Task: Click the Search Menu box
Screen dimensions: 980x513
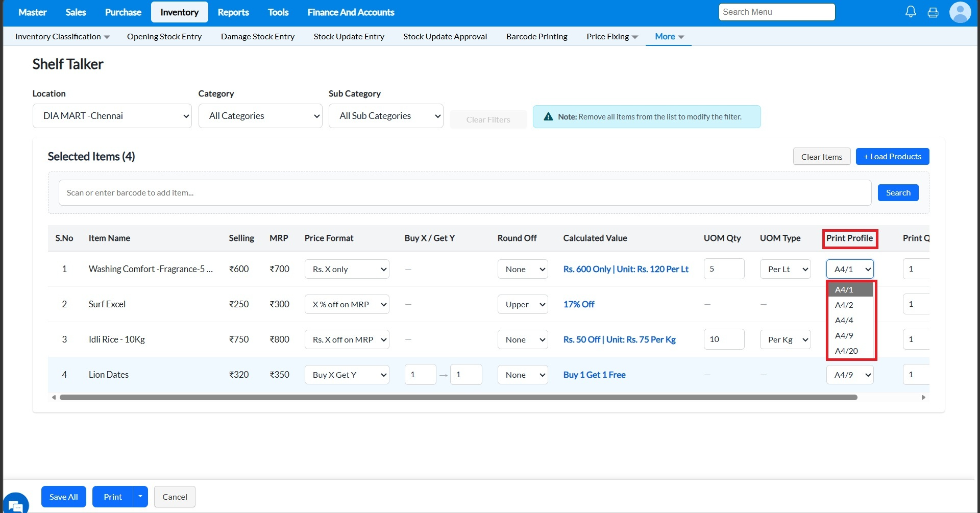Action: [776, 12]
